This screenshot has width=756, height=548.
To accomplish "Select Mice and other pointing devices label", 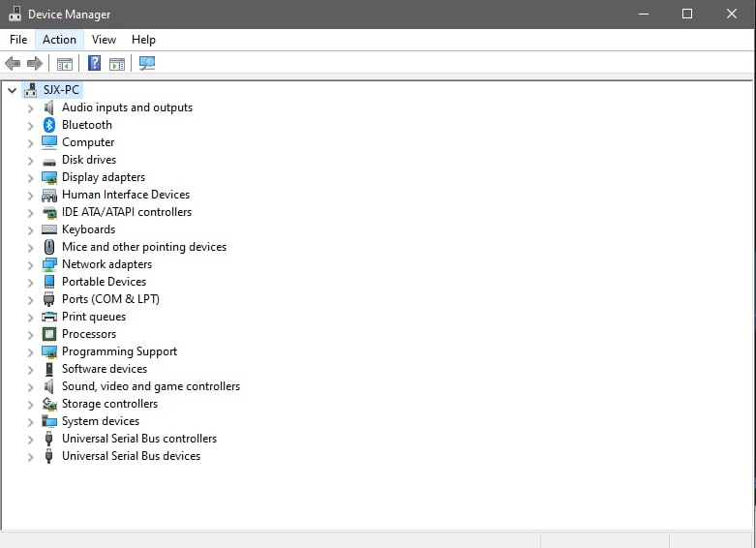I will (144, 247).
